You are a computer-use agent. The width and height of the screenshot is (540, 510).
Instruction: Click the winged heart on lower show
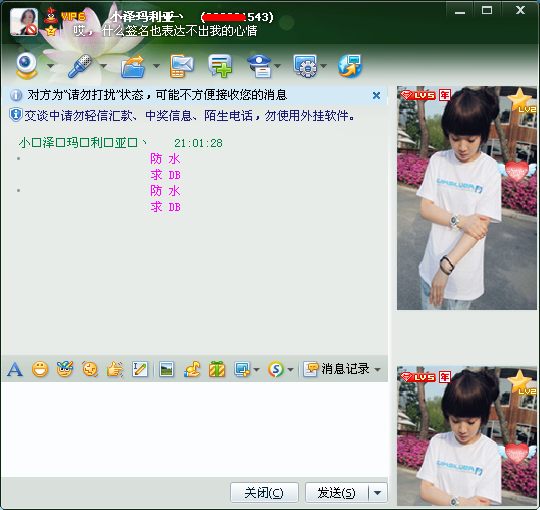point(517,452)
